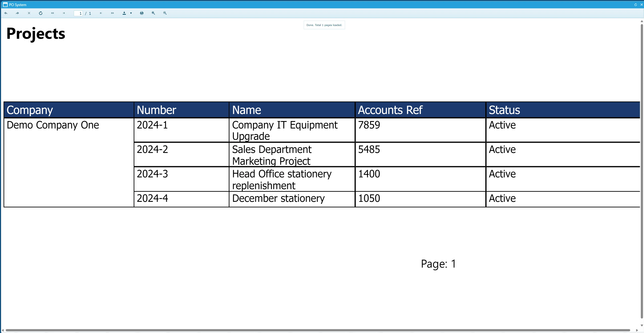Viewport: 644px width, 333px height.
Task: Click the scroll left arrow
Action: coord(3,330)
